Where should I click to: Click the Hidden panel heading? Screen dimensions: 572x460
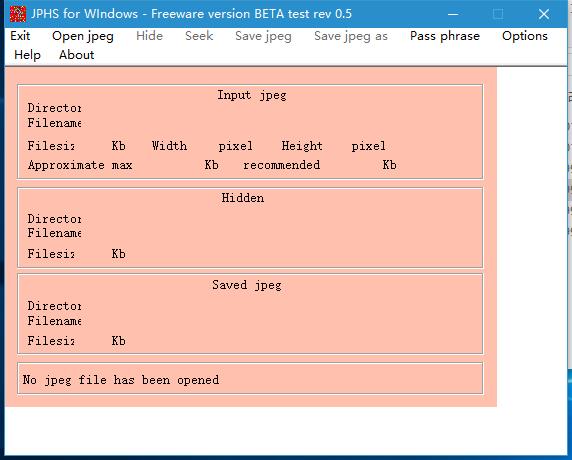pos(243,198)
